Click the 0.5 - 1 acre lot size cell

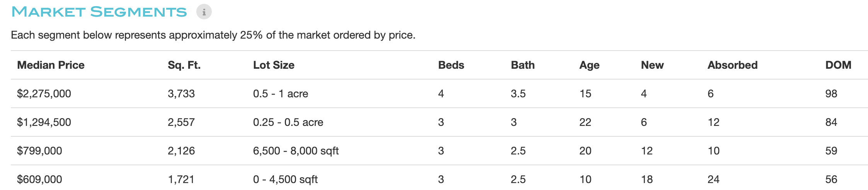point(281,93)
